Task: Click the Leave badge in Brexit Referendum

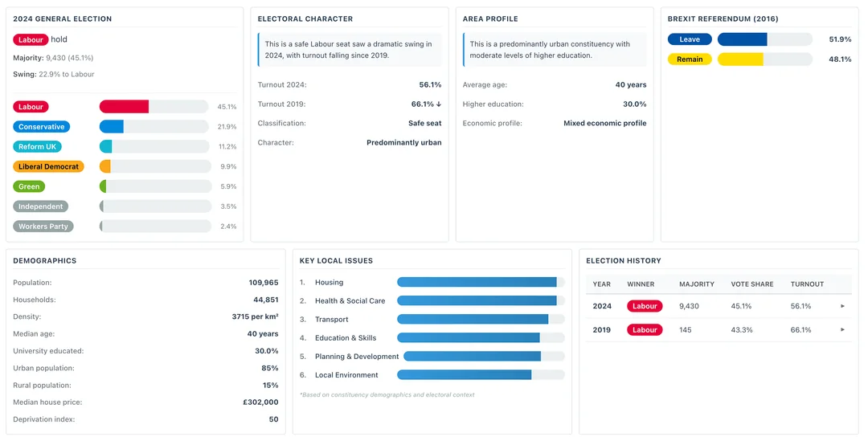Action: 690,39
